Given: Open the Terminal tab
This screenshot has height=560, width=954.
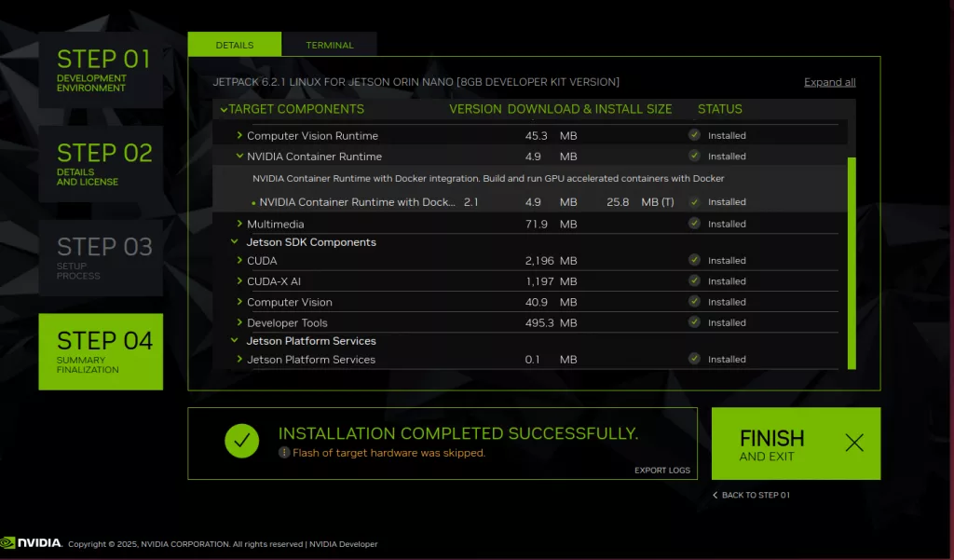Looking at the screenshot, I should 329,45.
